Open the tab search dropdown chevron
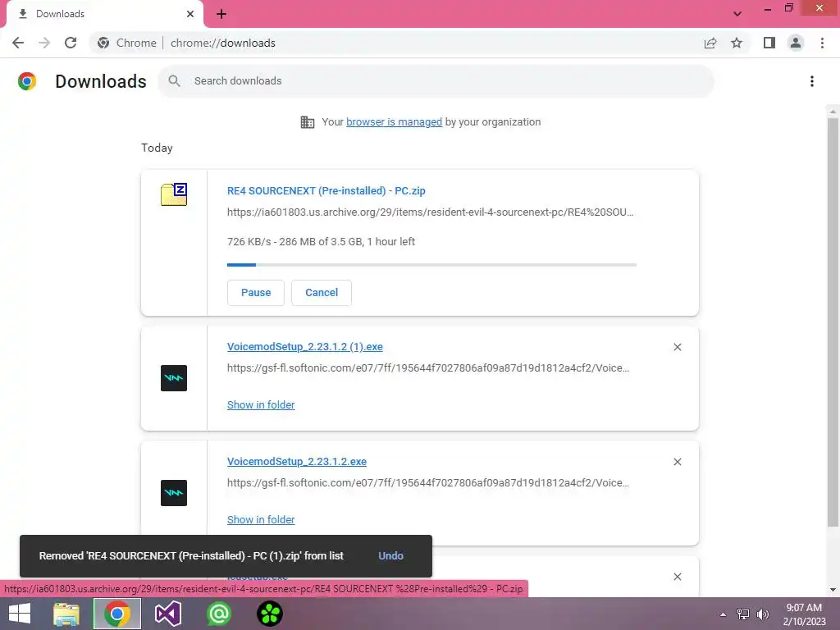Viewport: 840px width, 630px height. (737, 14)
